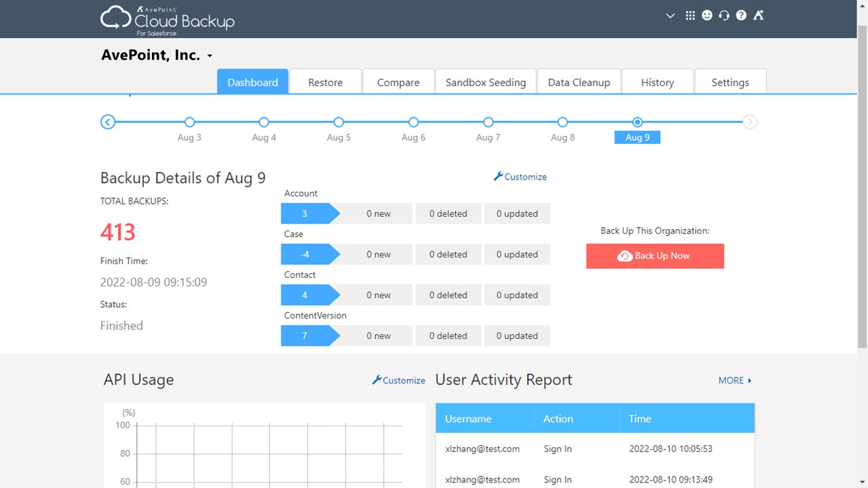Go to the Sandbox Seeding tab

point(486,81)
